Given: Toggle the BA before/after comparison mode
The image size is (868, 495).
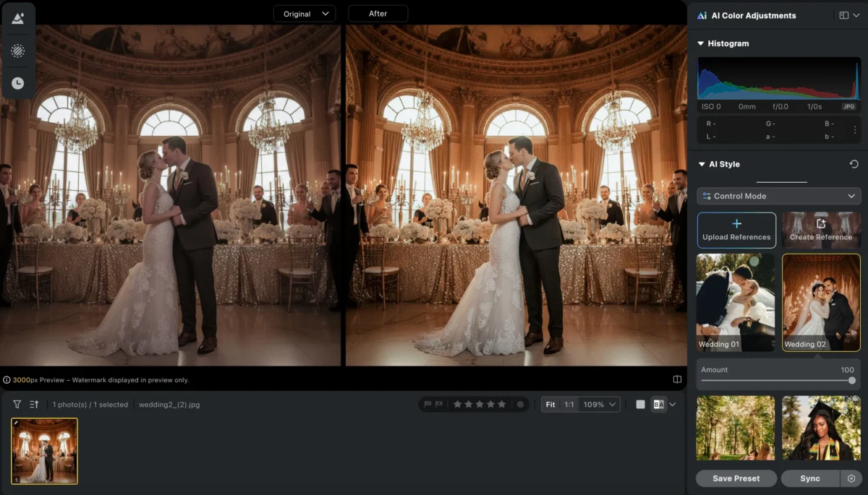Looking at the screenshot, I should (659, 405).
